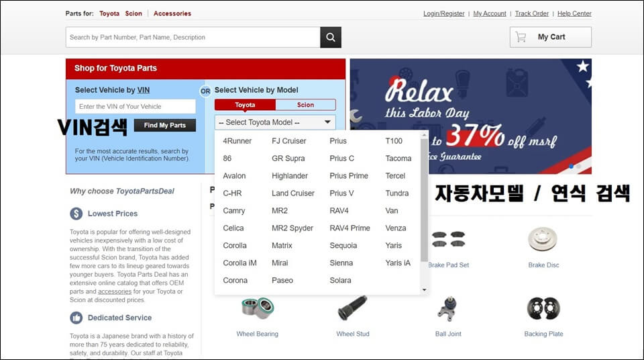Pick Prius Prime from the model dropdown
Screen dimensions: 644x360
click(349, 176)
